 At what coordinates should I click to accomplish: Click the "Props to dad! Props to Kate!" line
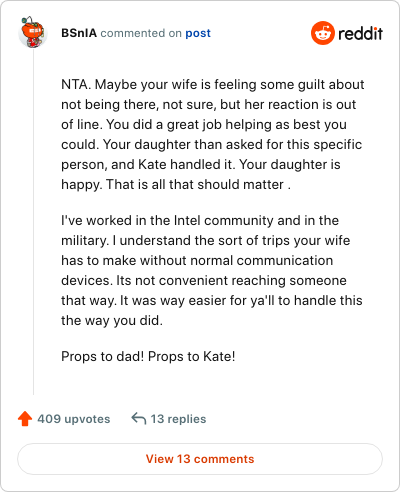click(148, 356)
